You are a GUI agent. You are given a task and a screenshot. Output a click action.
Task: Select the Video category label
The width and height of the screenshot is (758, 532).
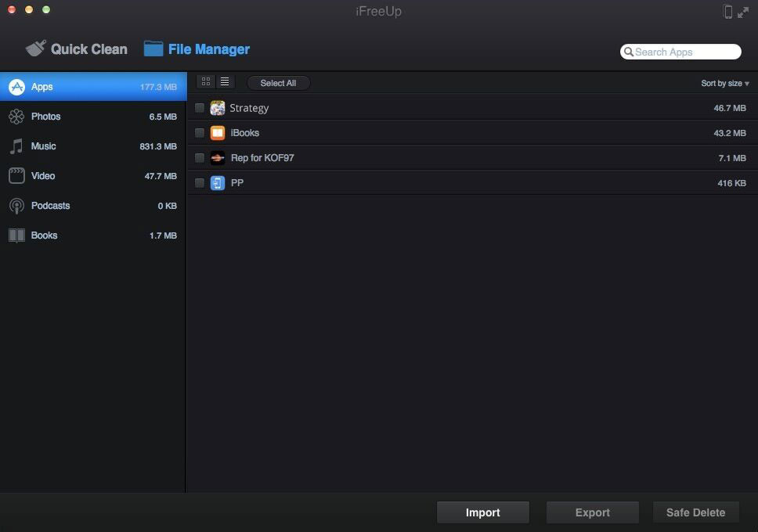(43, 176)
